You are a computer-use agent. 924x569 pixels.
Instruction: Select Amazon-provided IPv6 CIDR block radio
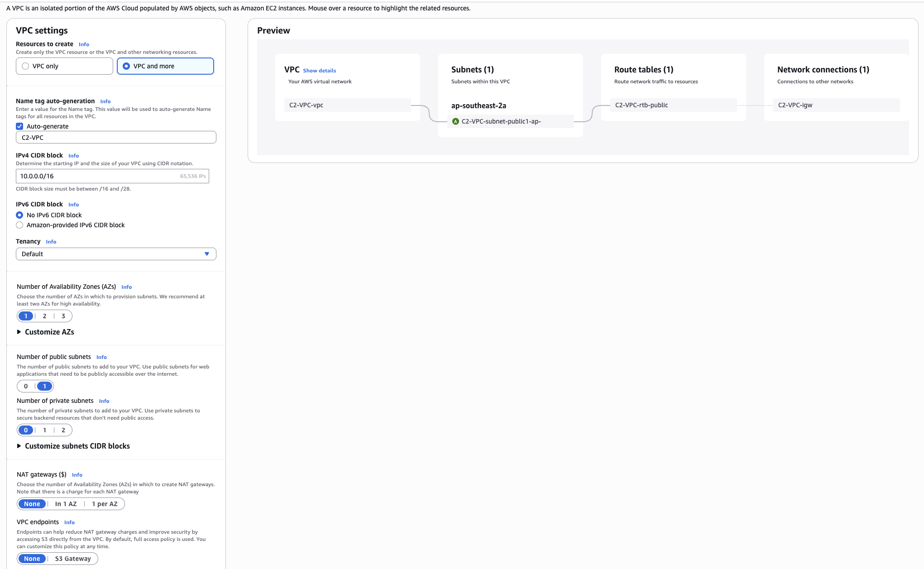[19, 225]
